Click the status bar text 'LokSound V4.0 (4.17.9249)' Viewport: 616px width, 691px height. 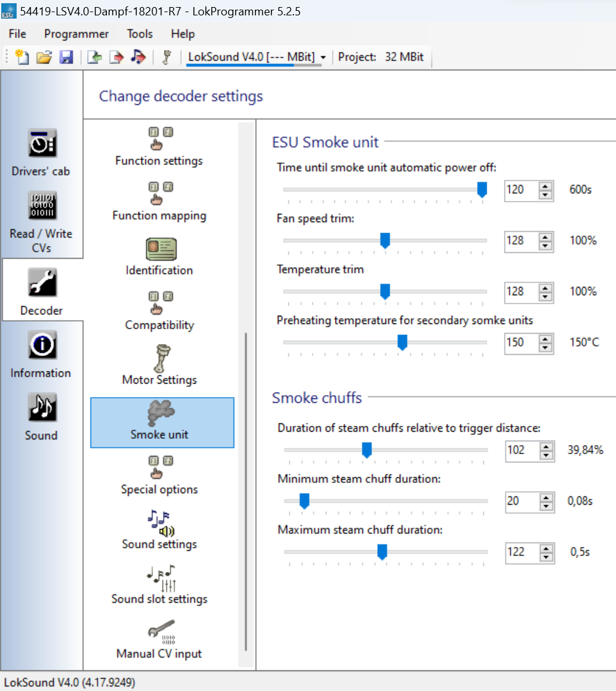click(70, 682)
